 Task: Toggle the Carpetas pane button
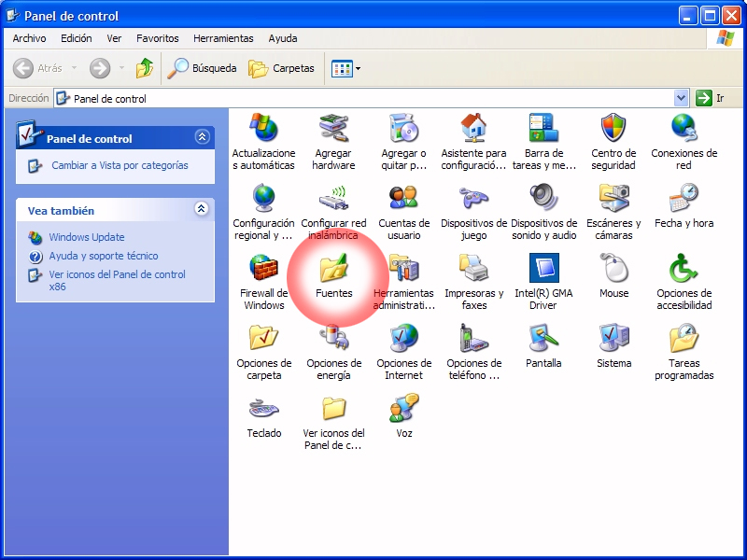pos(281,68)
